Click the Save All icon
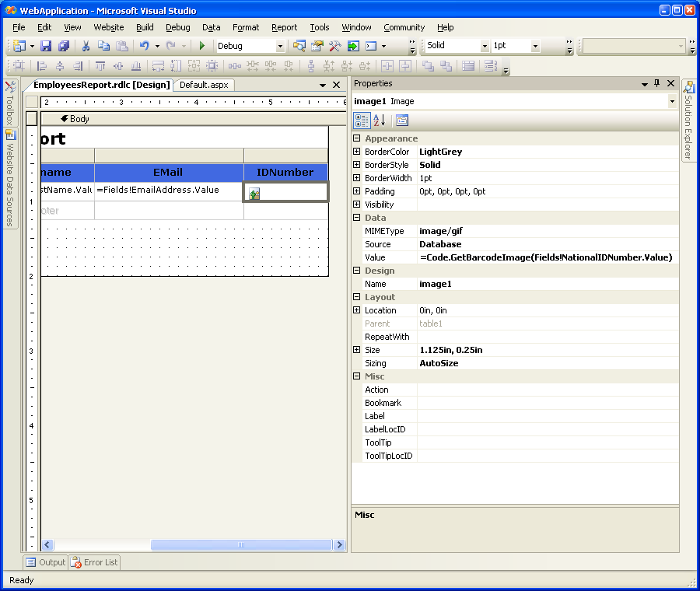This screenshot has width=700, height=591. [64, 46]
